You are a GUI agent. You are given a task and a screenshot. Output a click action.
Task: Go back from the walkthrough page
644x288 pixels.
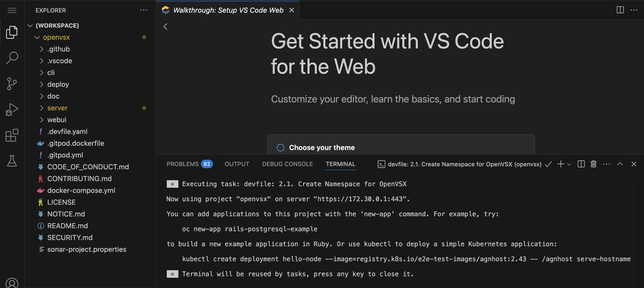coord(165,27)
